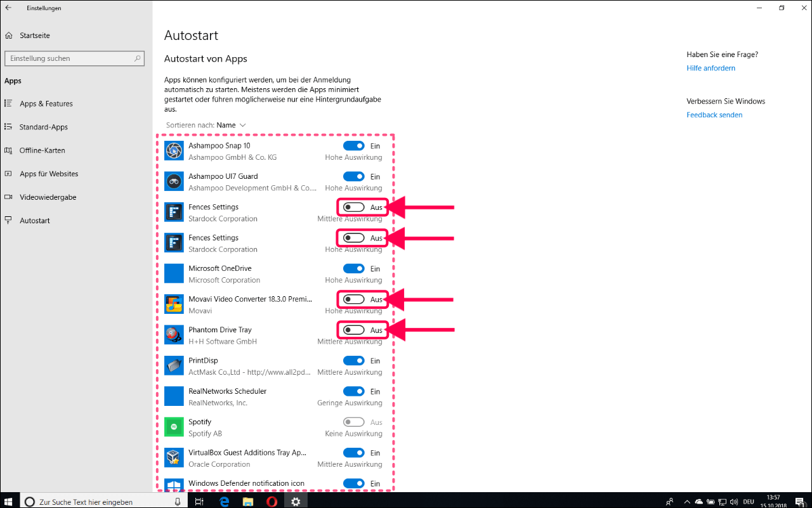Click the Cortana circle in the taskbar
Viewport: 812px width, 508px height.
pyautogui.click(x=29, y=502)
